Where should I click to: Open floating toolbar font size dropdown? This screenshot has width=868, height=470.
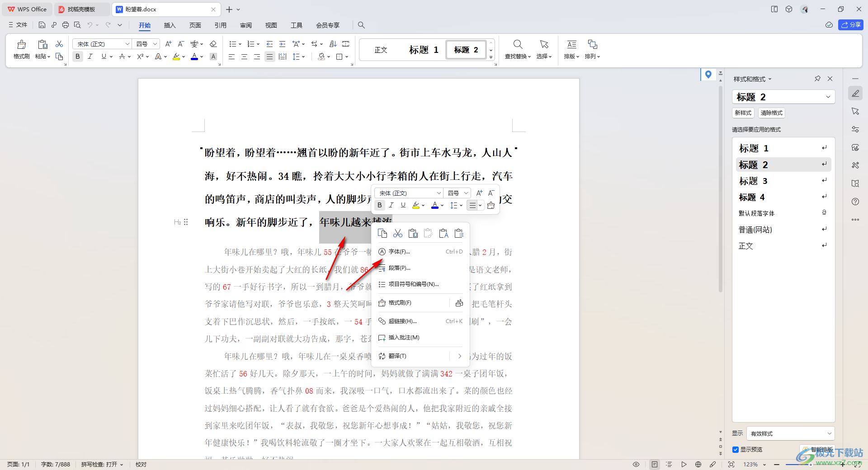coord(466,193)
